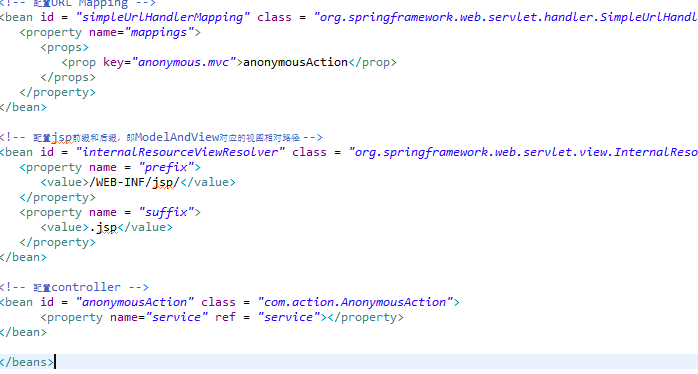
Task: Click the </property> tag after .jsp value
Action: [x=58, y=243]
